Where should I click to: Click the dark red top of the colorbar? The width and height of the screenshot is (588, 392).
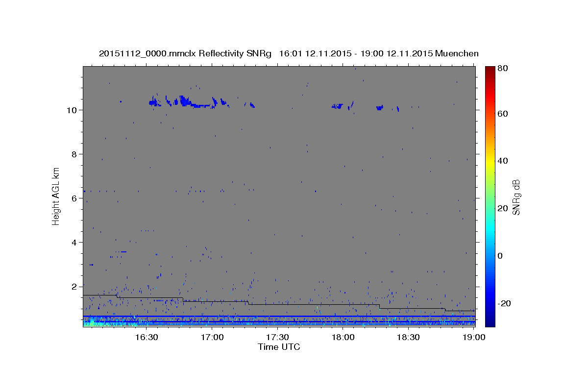[490, 70]
